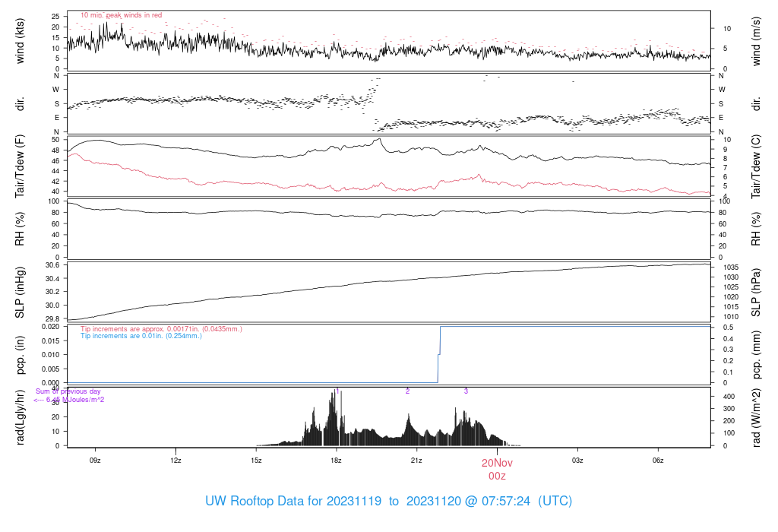Click the '0.015' precipitation axis value
Viewport: 778px width, 532px height.
(50, 341)
